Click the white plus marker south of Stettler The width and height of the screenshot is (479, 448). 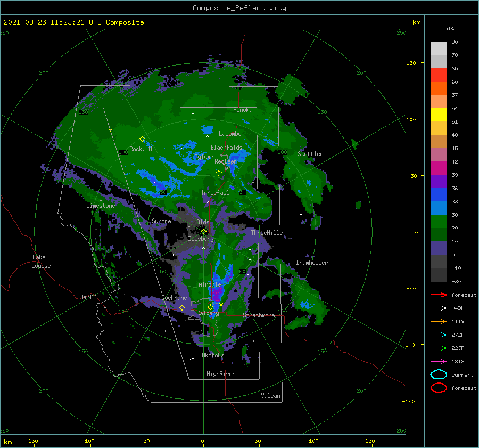(x=301, y=214)
